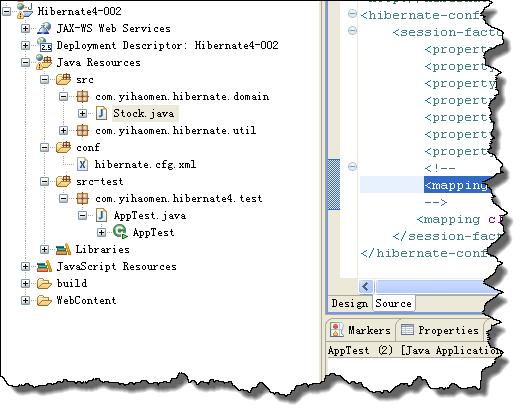This screenshot has width=528, height=418.
Task: Switch to the Design editor tab
Action: [x=350, y=303]
